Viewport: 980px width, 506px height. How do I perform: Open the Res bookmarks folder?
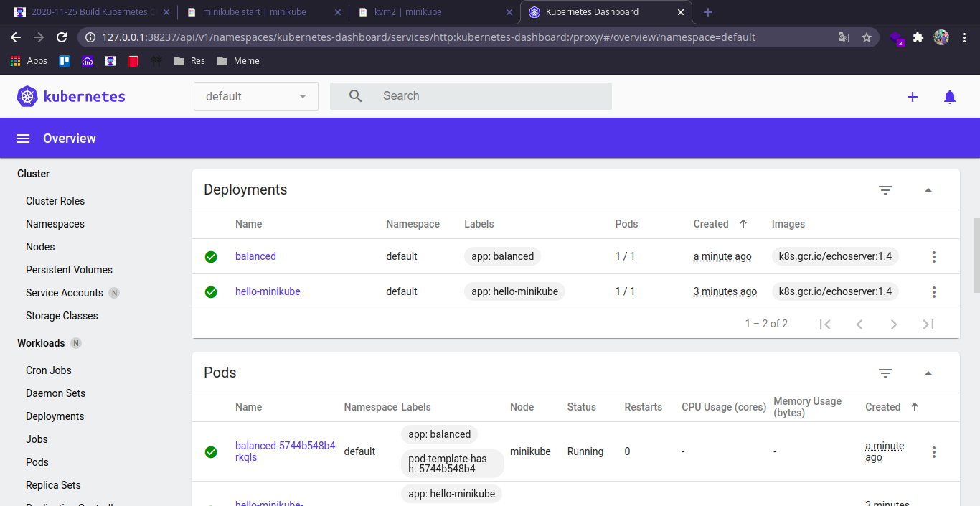(190, 61)
